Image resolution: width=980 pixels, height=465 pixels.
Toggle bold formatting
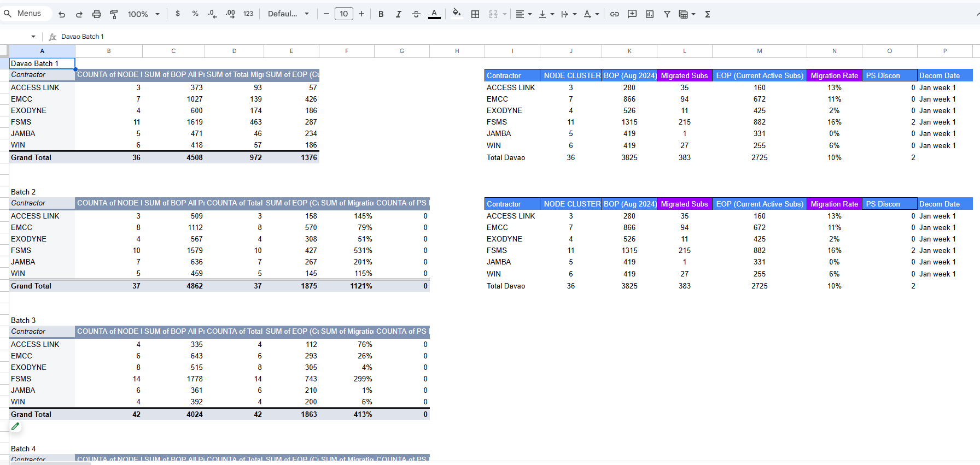381,14
